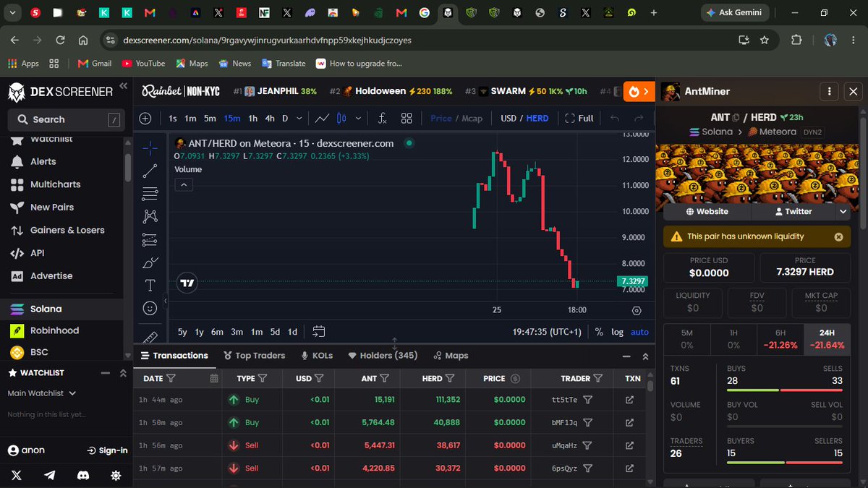Collapse the left sidebar with the double chevron
This screenshot has width=868, height=488.
[124, 86]
